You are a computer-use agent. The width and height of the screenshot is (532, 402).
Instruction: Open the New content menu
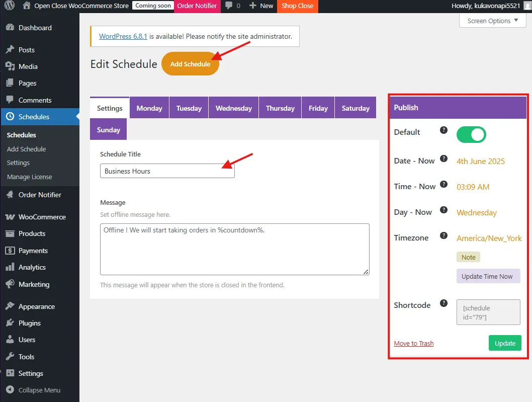261,6
